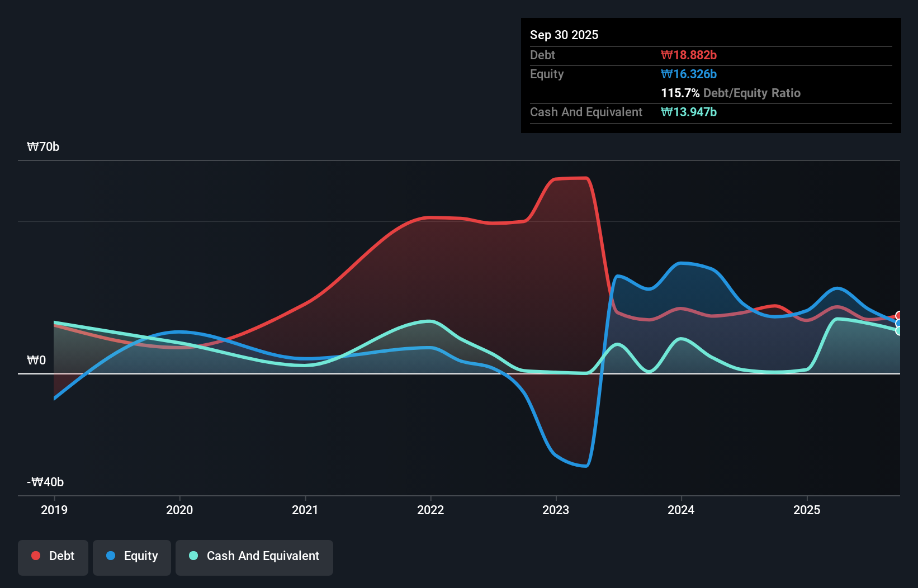Click the teal Cash And Equivalent legend dot

[x=193, y=556]
